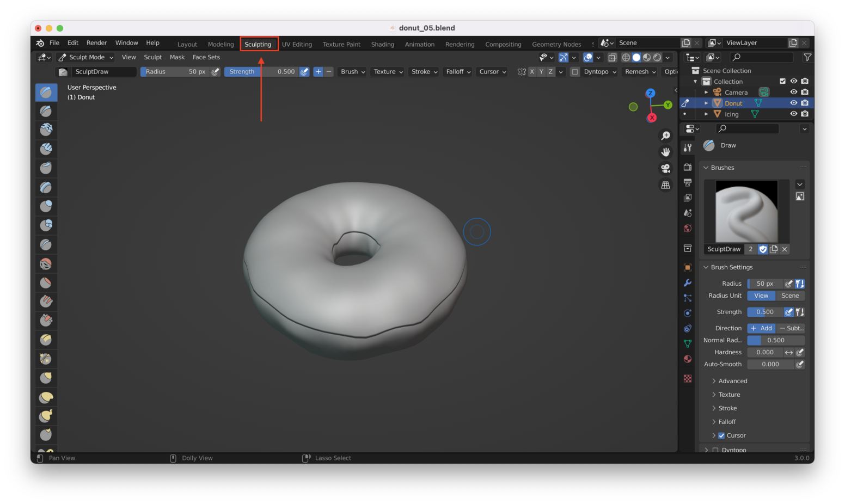Open the Texture properties checkered tab

pyautogui.click(x=687, y=378)
